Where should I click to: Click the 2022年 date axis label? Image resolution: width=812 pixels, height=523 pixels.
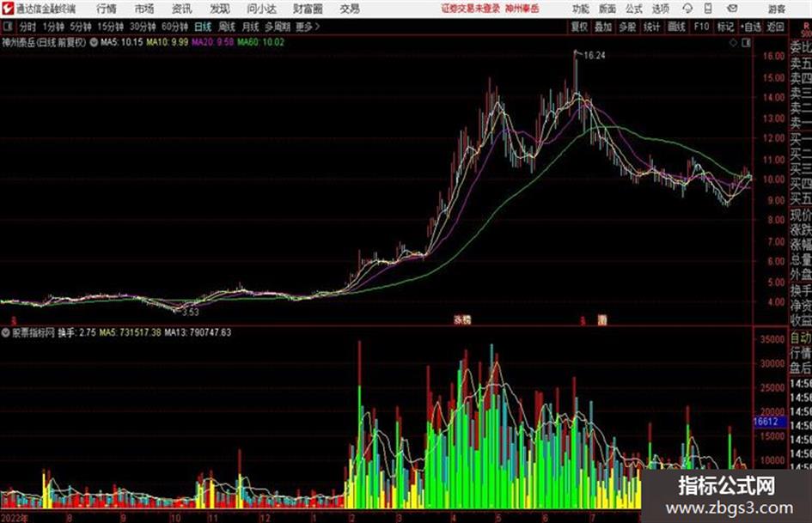(15, 518)
